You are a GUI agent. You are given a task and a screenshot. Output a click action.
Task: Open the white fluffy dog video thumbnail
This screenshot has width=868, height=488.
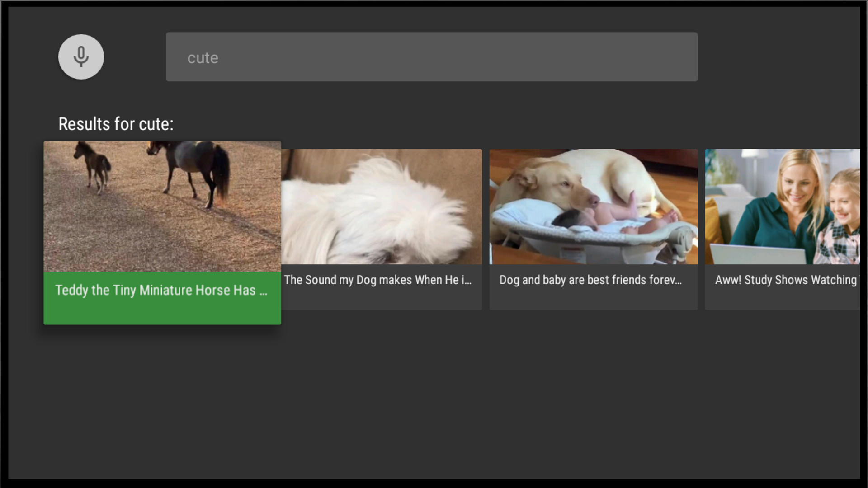pos(381,206)
